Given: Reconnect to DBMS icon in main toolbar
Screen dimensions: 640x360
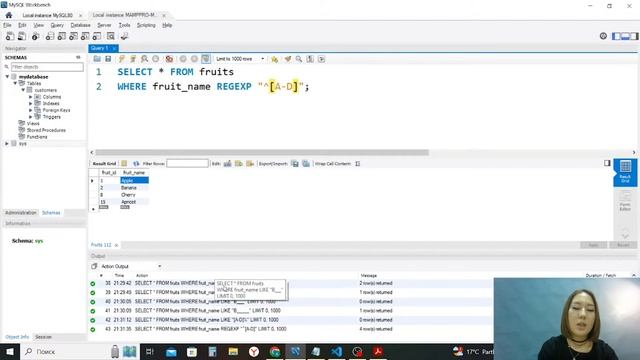Looking at the screenshot, I should coord(124,36).
